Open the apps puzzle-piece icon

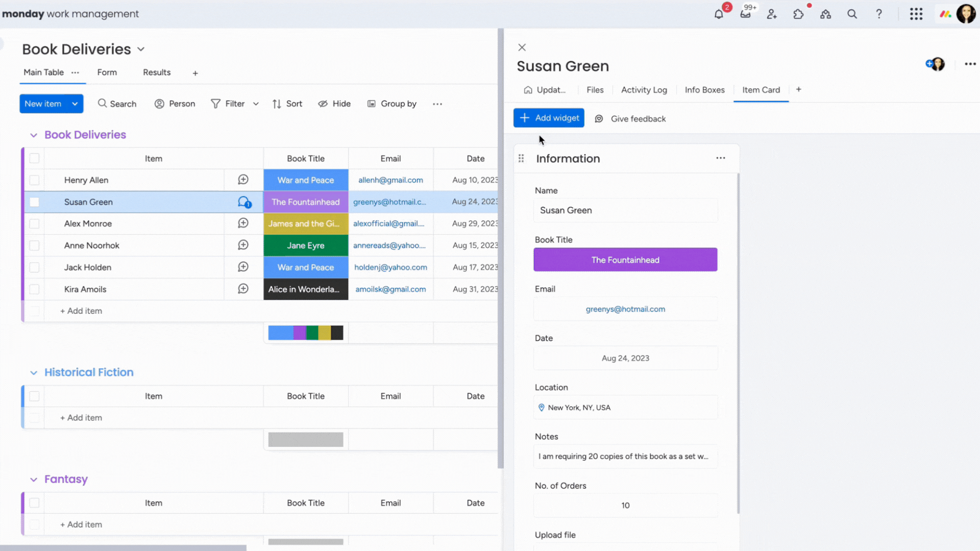799,14
